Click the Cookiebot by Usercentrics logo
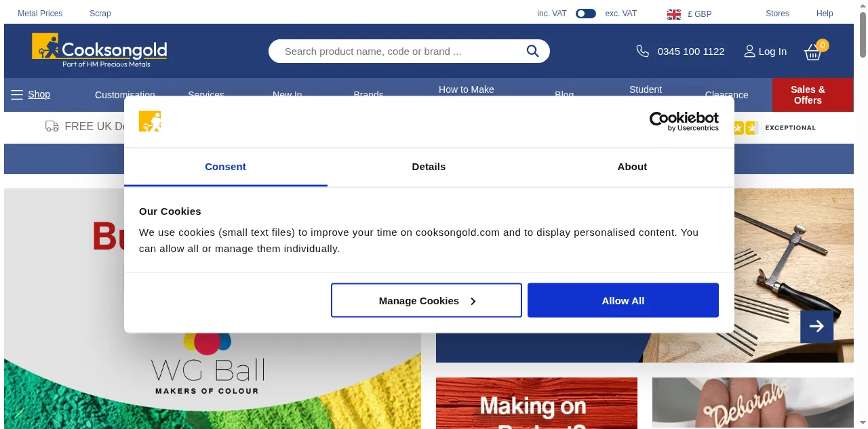Viewport: 868px width, 429px height. (684, 121)
